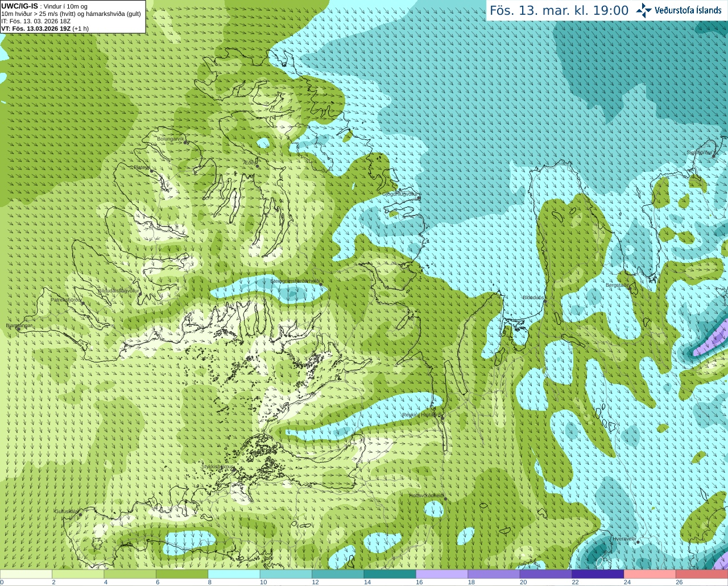The image size is (728, 586).
Task: Pick the lavender 16–18 m/s legend swatch
Action: pyautogui.click(x=442, y=574)
